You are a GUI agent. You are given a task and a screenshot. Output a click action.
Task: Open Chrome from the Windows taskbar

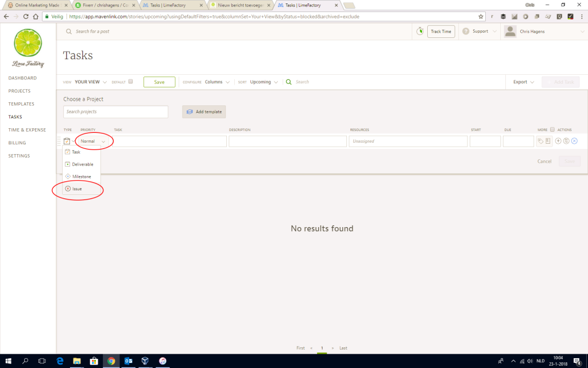click(111, 361)
